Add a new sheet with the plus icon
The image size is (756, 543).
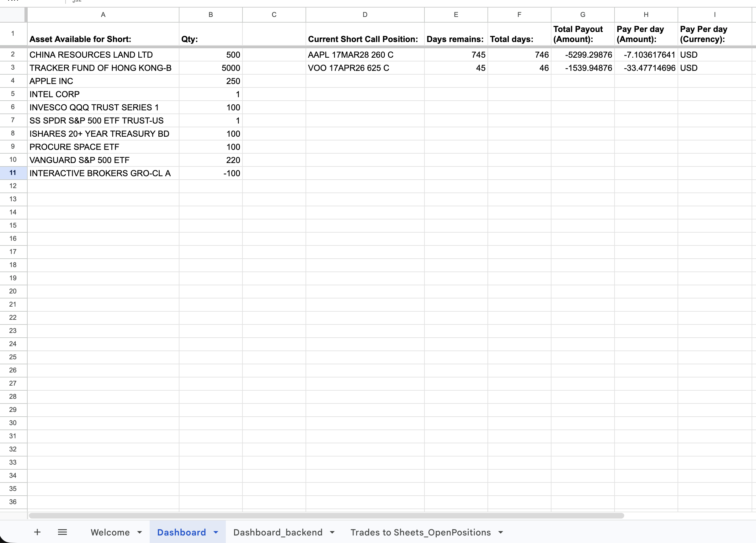coord(37,532)
